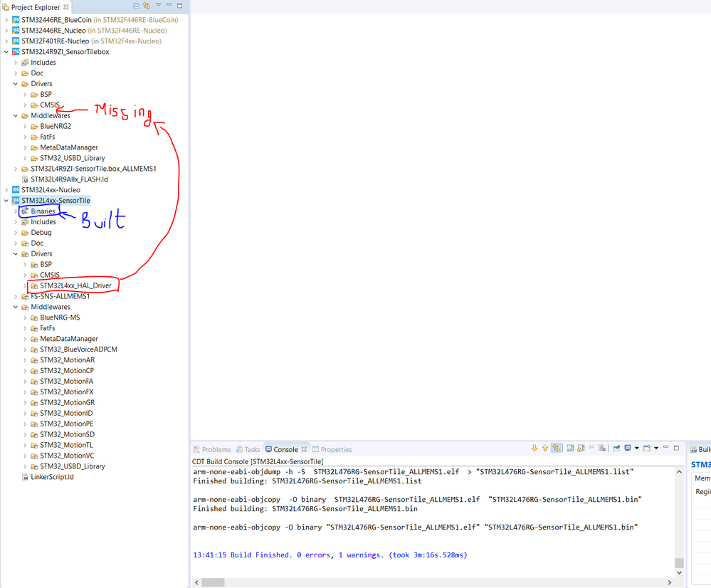Click Open Console icon
Screen dimensions: 711x588
[647, 448]
